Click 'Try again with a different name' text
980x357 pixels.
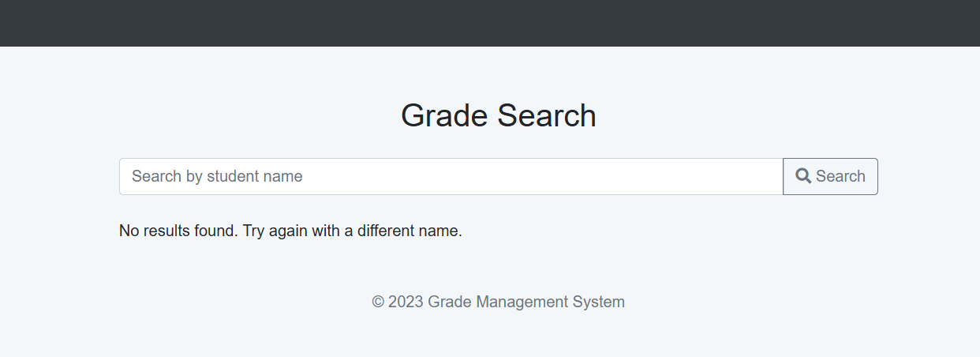(x=352, y=231)
